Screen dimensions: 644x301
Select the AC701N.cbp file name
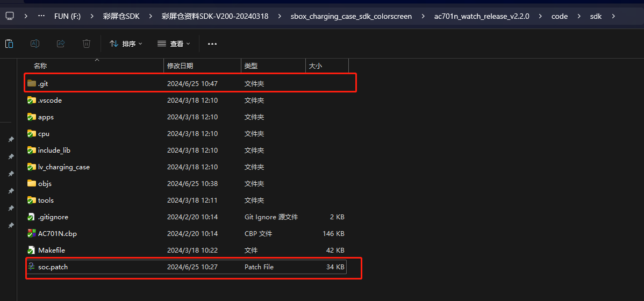tap(58, 234)
